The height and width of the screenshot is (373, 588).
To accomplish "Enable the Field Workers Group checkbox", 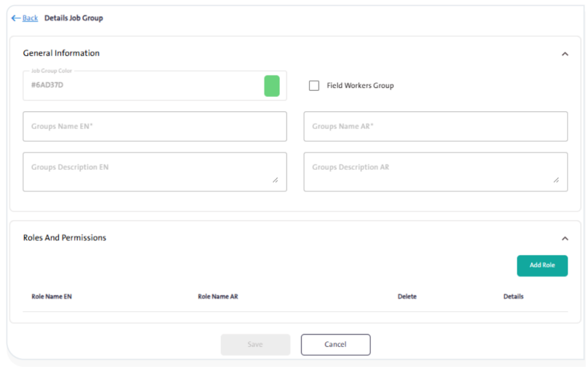I will (314, 86).
